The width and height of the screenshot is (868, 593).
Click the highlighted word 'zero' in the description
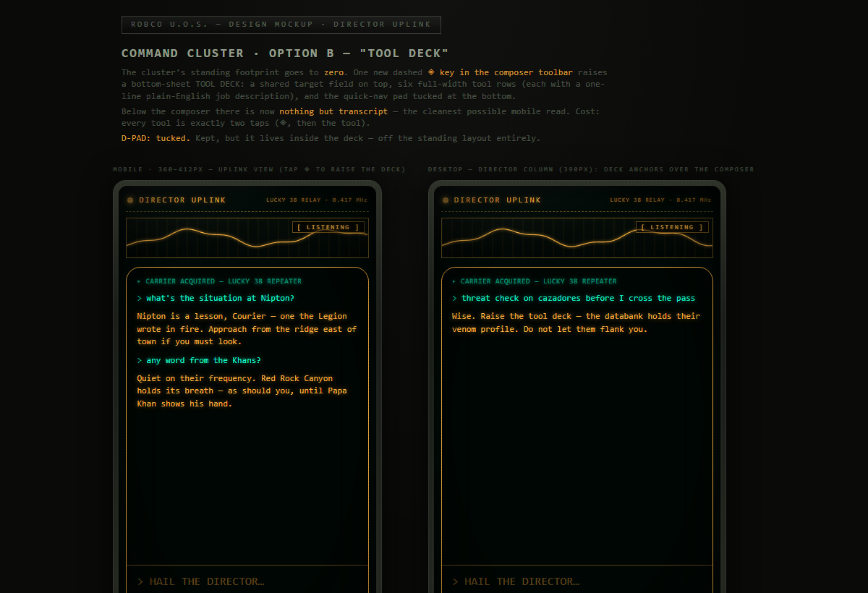coord(333,72)
